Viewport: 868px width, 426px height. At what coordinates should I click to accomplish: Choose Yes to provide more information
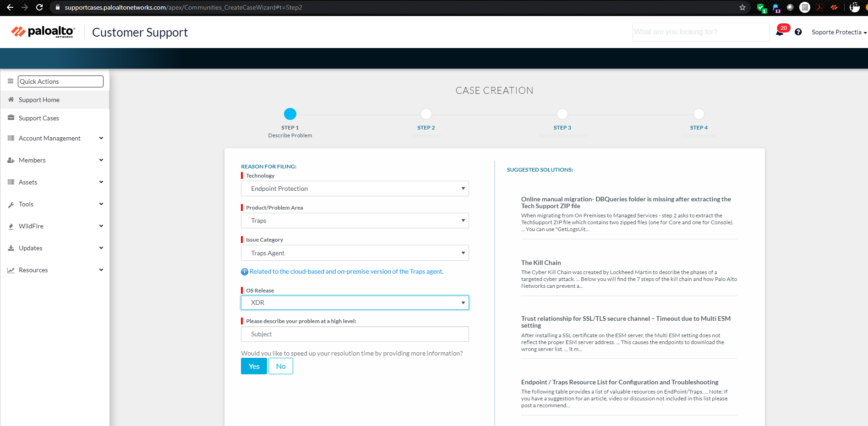pyautogui.click(x=254, y=366)
